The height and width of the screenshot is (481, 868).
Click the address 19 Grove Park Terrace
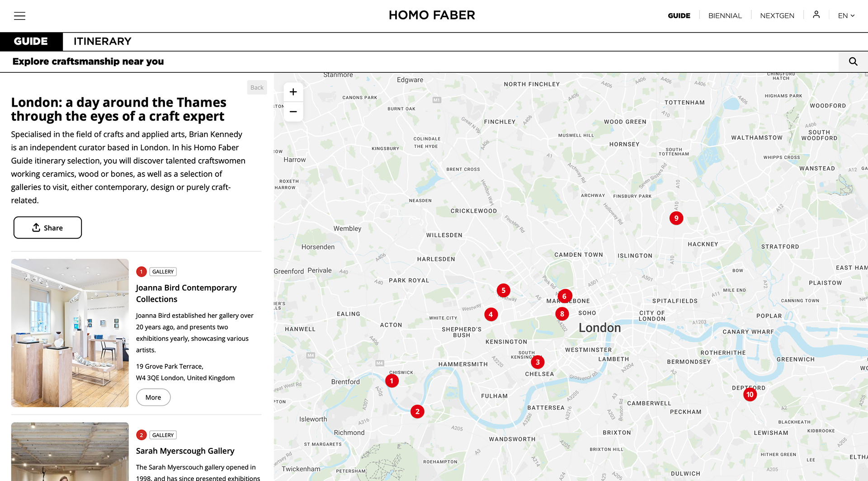pyautogui.click(x=170, y=366)
